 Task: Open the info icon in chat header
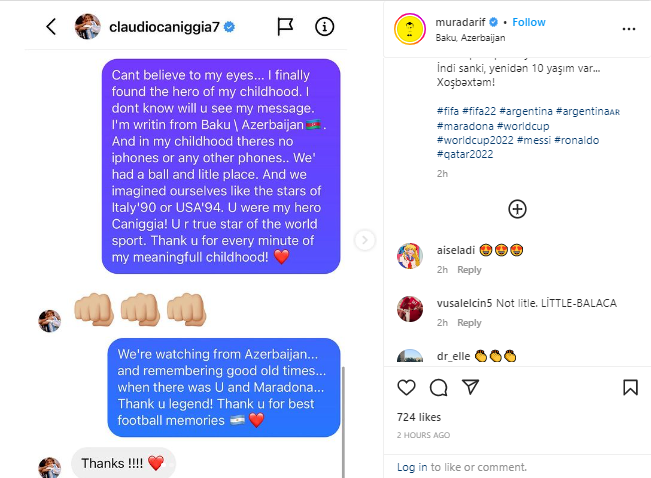pos(324,27)
